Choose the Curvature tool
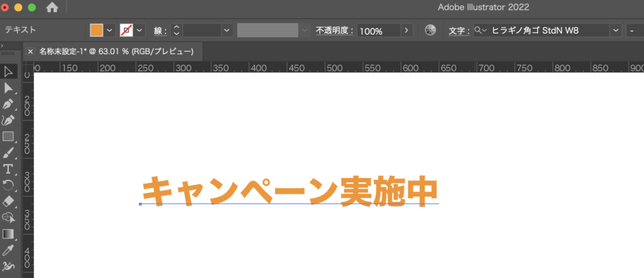Viewport: 644px width, 278px height. click(x=8, y=120)
